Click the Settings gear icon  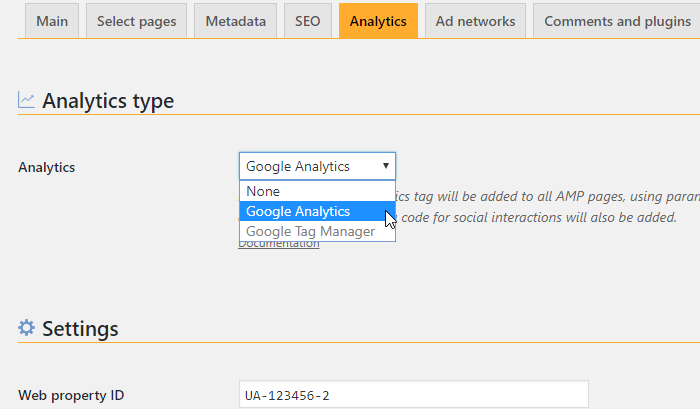[x=26, y=328]
